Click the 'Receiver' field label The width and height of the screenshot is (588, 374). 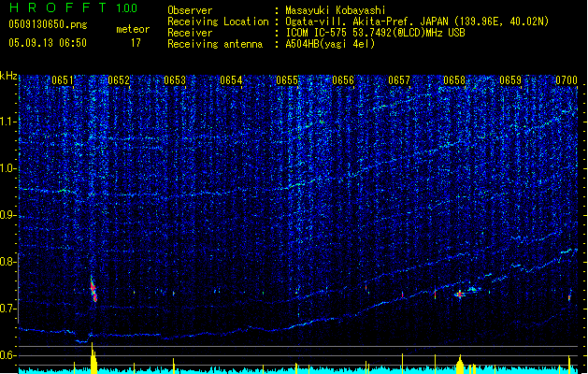[190, 33]
